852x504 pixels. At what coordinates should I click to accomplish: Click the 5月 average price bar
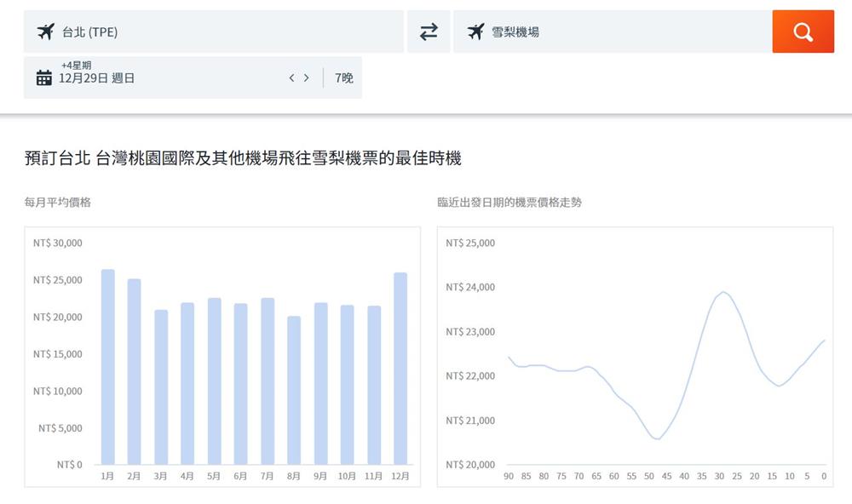point(214,381)
